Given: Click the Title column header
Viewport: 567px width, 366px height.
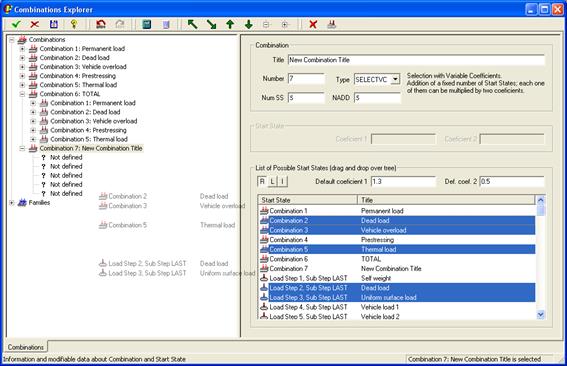Looking at the screenshot, I should tap(446, 200).
